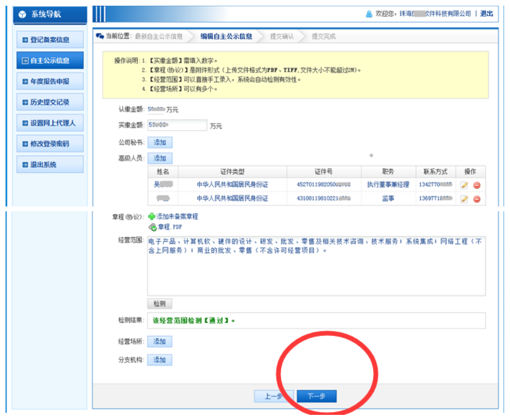Select 自主公示信息 sidebar item
The image size is (510, 420).
tap(50, 61)
